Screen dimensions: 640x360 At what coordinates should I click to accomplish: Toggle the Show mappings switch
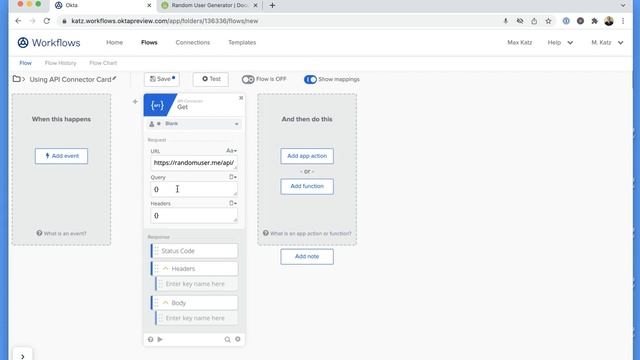[310, 79]
